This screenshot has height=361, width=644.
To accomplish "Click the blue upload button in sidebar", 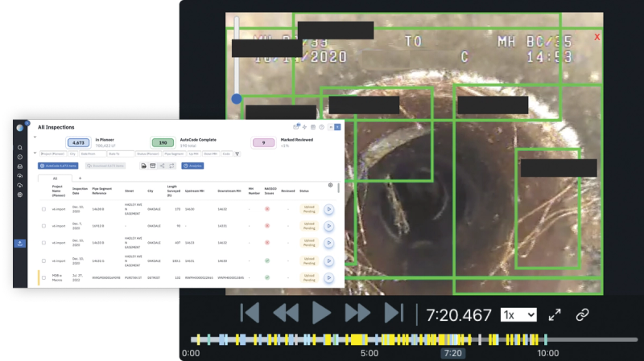I will click(x=19, y=244).
